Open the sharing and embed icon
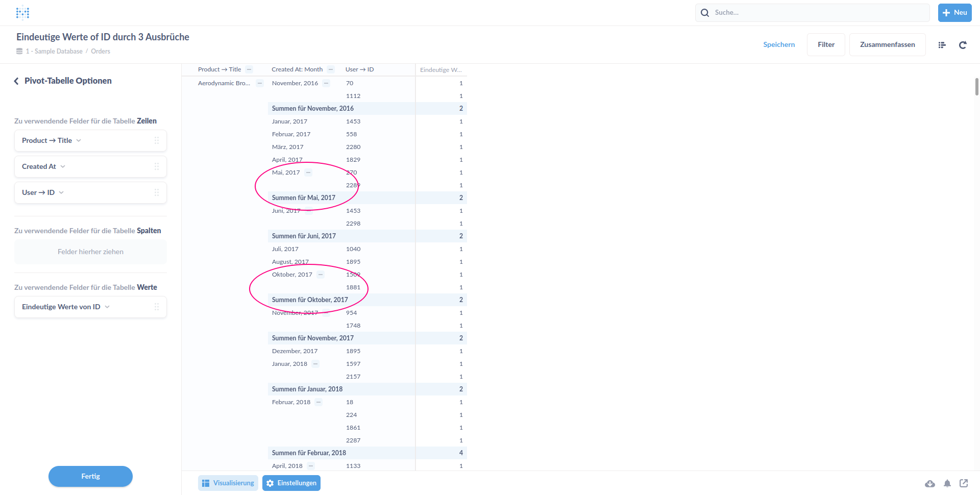Viewport: 980px width, 495px height. (x=964, y=483)
